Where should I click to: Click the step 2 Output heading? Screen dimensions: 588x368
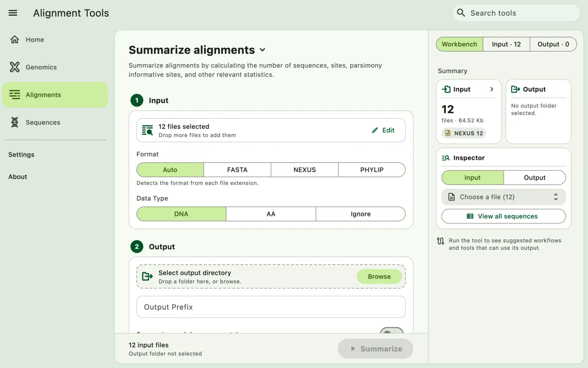click(x=162, y=247)
